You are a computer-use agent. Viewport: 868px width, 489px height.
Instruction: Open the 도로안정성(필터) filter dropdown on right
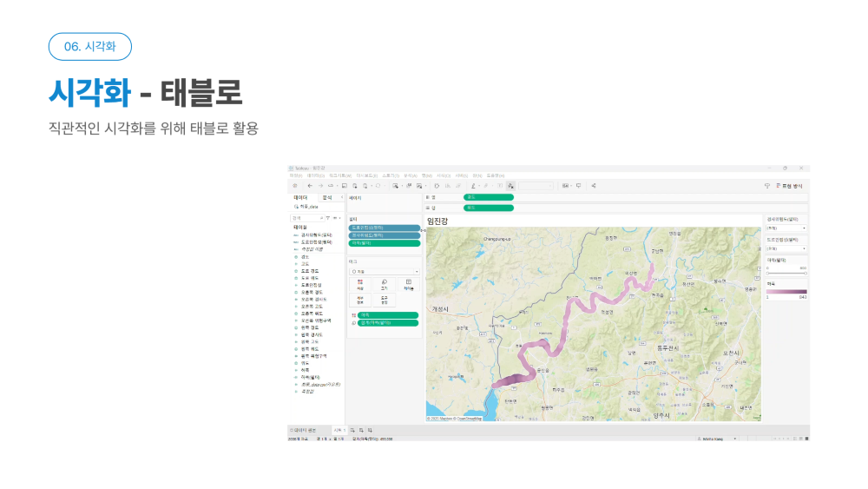(x=786, y=248)
